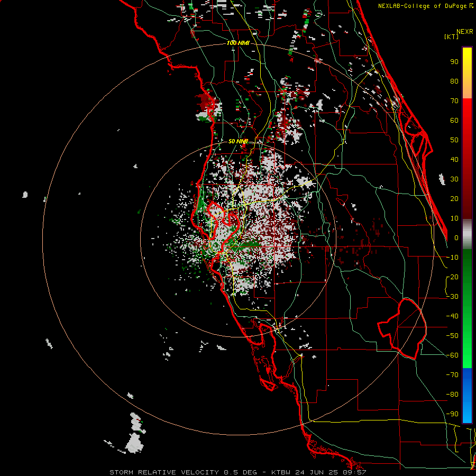This screenshot has height=476, width=476.
Task: Click the 40 value on velocity scale
Action: click(454, 160)
